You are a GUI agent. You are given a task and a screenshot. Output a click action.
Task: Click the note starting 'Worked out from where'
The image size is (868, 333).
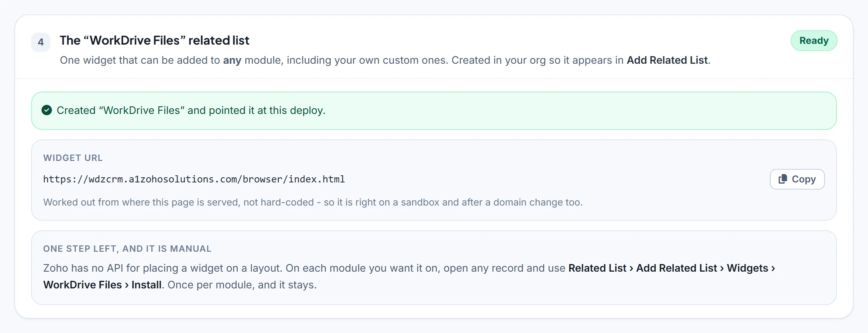[x=313, y=202]
